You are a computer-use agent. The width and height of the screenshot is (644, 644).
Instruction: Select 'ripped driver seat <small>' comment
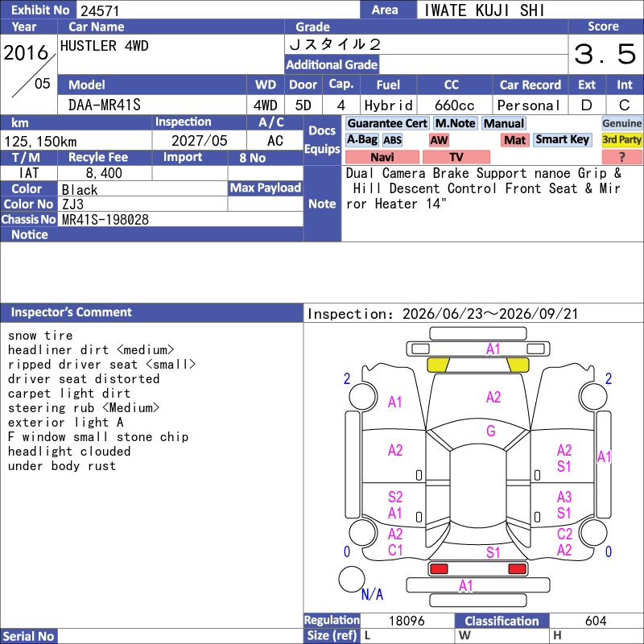point(102,365)
